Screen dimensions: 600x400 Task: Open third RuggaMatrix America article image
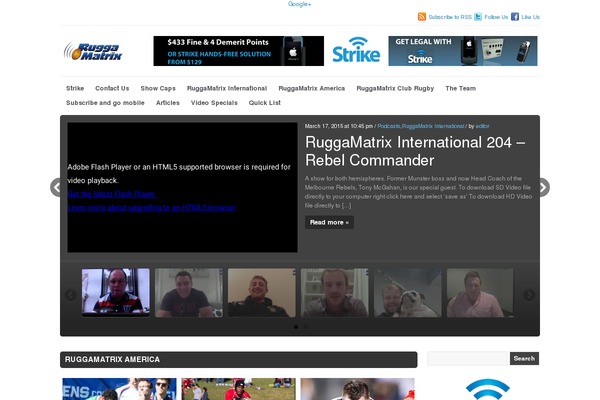click(357, 389)
